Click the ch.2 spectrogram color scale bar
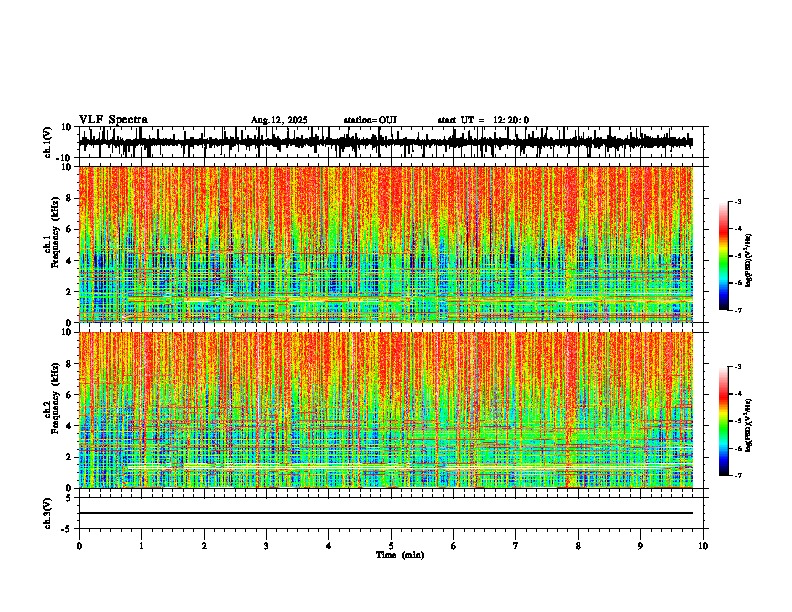The height and width of the screenshot is (612, 792). [x=723, y=421]
